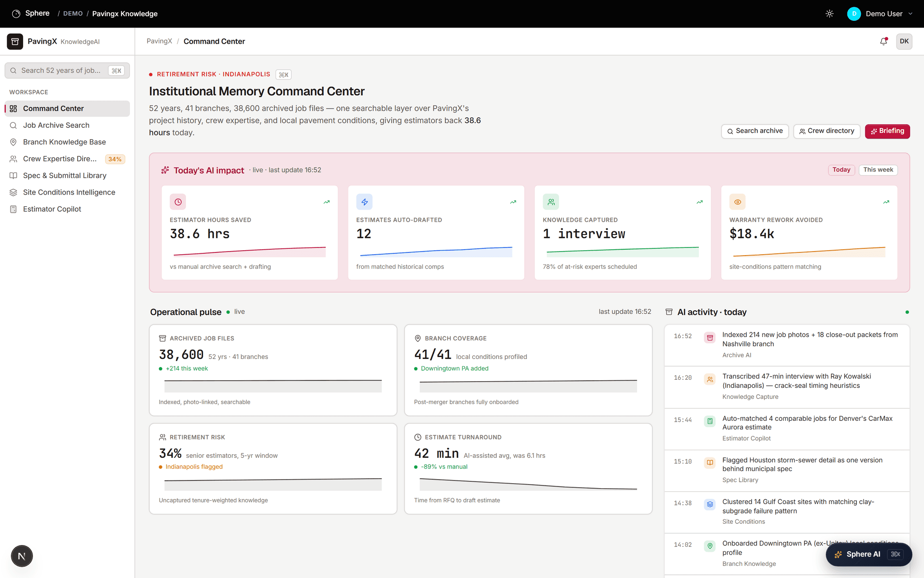
Task: Click the Knowledge Captured people icon
Action: coord(551,202)
